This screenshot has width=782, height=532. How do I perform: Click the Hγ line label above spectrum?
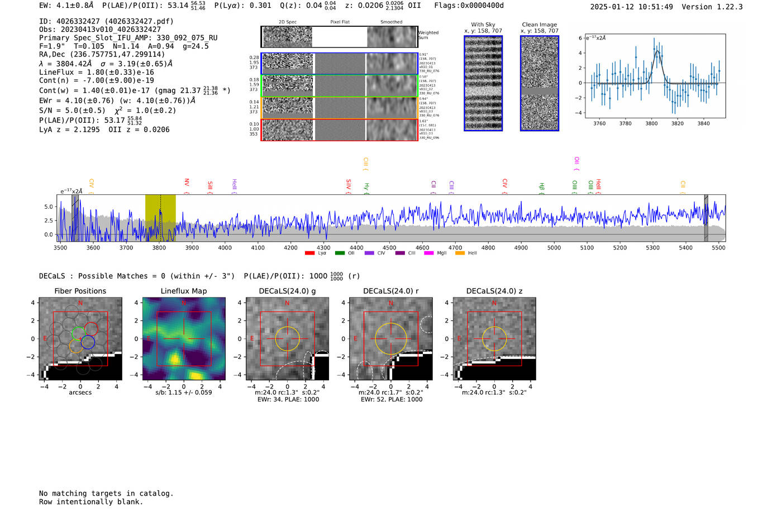tap(366, 188)
